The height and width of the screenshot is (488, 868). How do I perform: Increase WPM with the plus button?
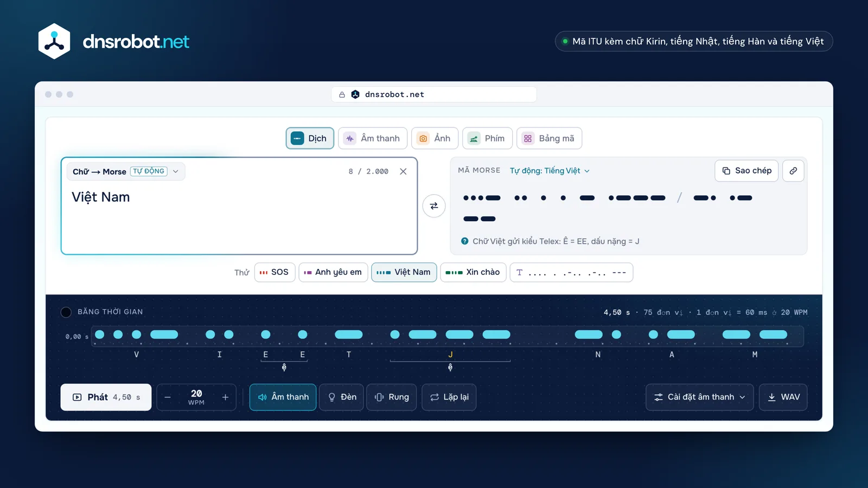pos(225,397)
